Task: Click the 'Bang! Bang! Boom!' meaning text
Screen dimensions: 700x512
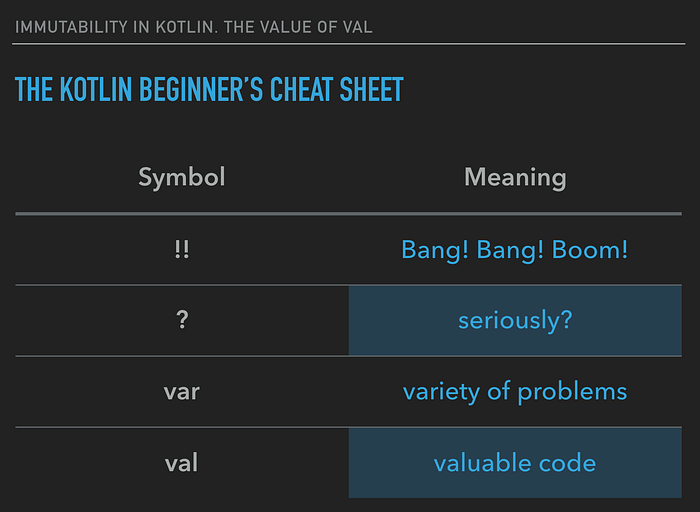Action: pos(515,250)
